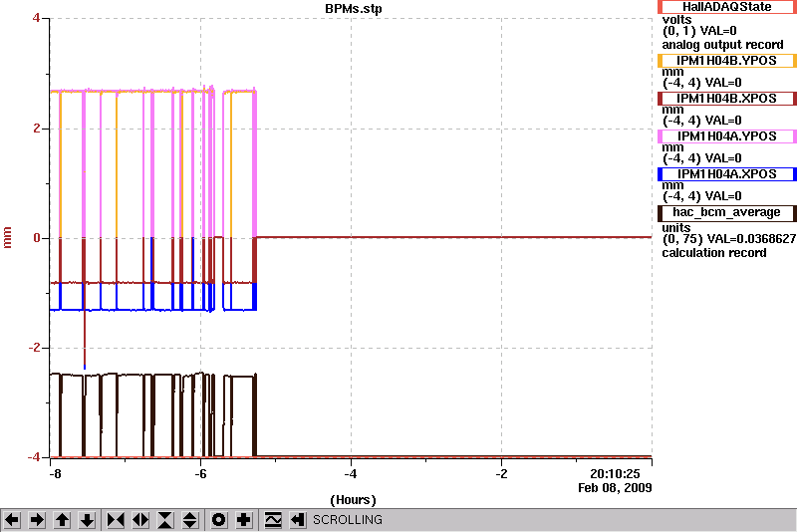Zoom in on the value axis (hourglass icon)
Image resolution: width=797 pixels, height=532 pixels.
tap(165, 520)
